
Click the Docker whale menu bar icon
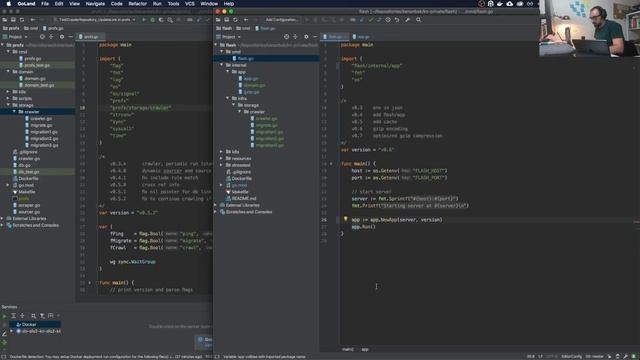click(500, 4)
